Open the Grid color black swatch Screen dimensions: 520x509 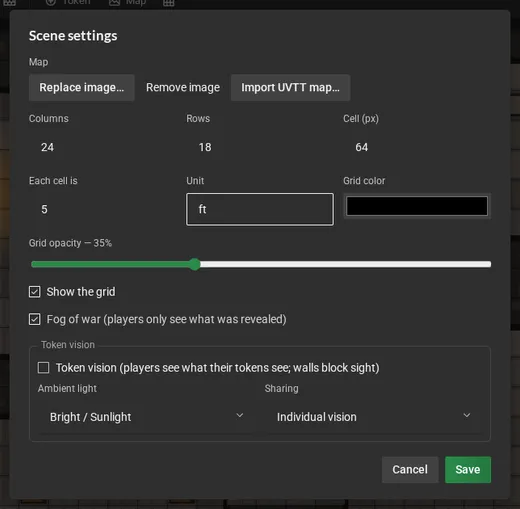417,206
